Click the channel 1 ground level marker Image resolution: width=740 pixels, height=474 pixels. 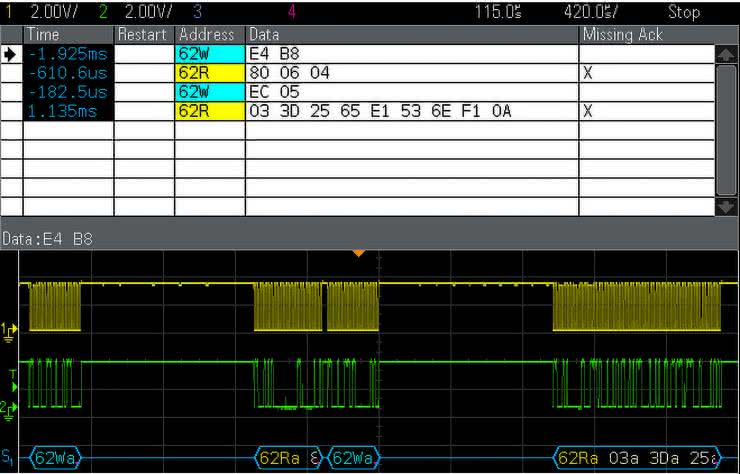[11, 329]
